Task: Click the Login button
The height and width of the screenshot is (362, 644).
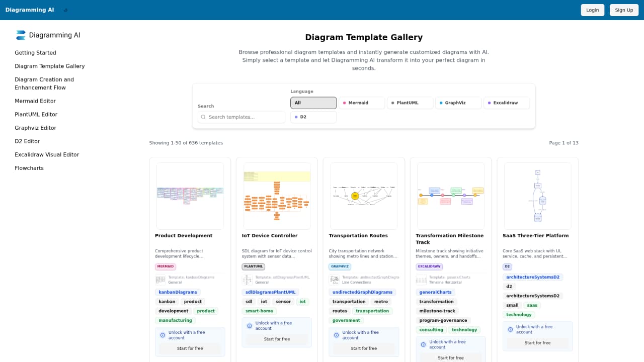Action: (593, 10)
